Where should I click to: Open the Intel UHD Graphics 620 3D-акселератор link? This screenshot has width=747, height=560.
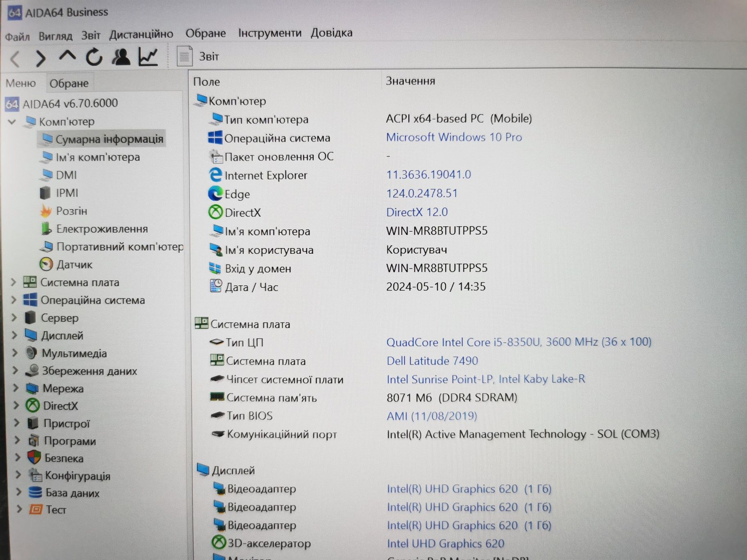[x=446, y=544]
